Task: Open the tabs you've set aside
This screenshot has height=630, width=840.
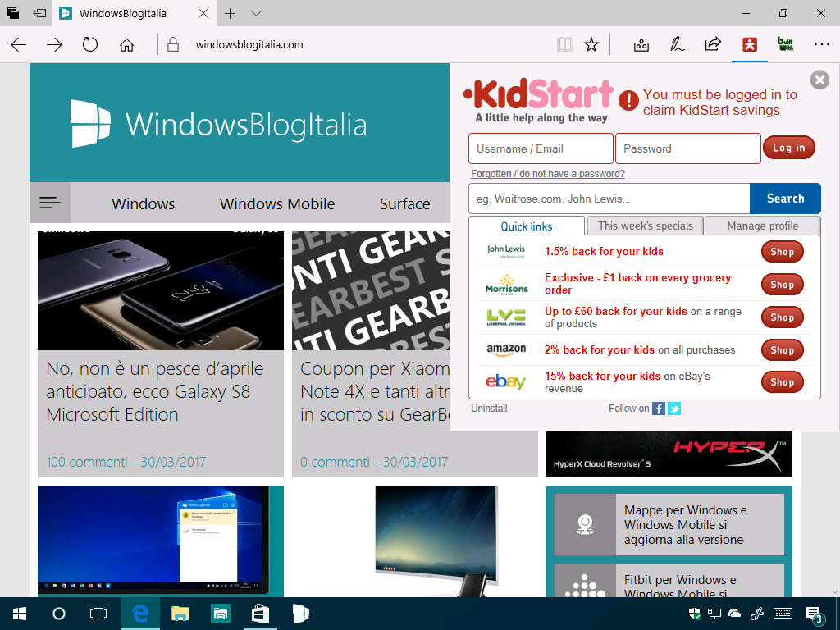Action: [13, 13]
